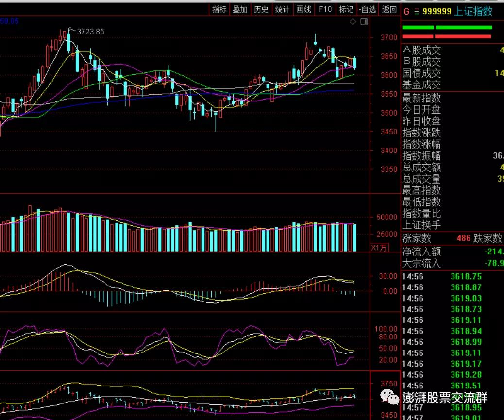The width and height of the screenshot is (504, 420).
Task: Activate the 画线 drawing tool
Action: tap(303, 9)
